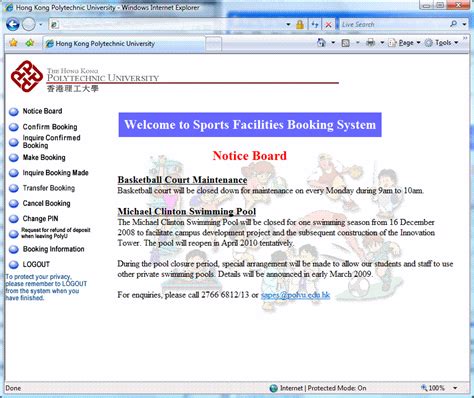474x398 pixels.
Task: Click the Internet Explorer title bar icon
Action: click(x=8, y=7)
